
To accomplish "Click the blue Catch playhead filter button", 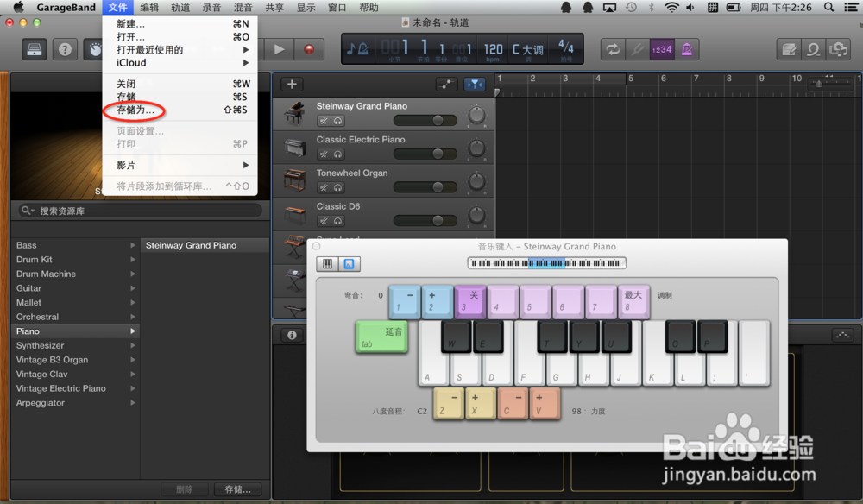I will pyautogui.click(x=475, y=85).
